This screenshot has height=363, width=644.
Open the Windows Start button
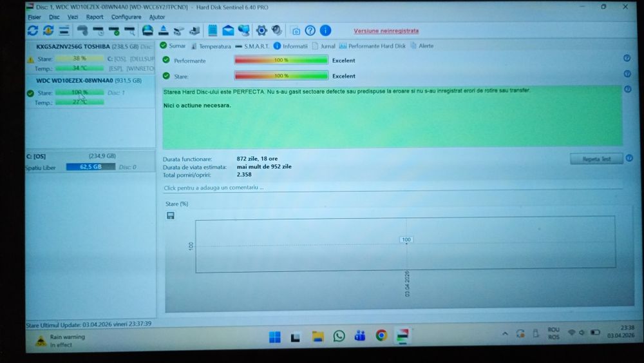tap(275, 337)
